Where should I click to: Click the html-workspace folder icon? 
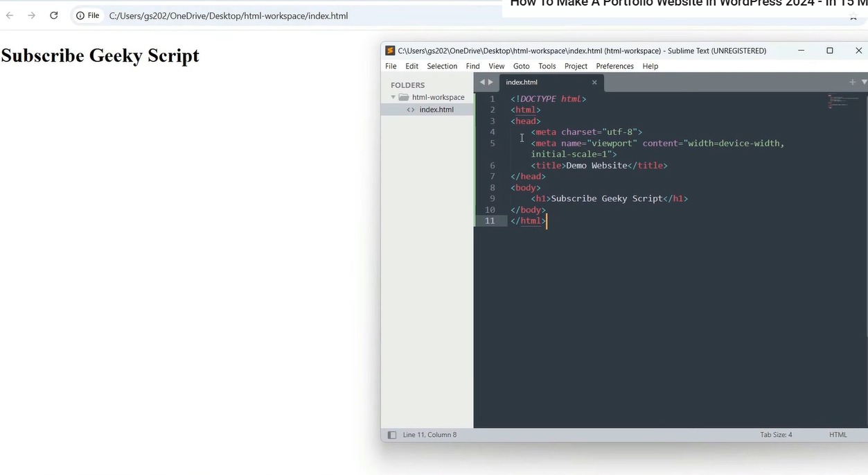pos(404,97)
